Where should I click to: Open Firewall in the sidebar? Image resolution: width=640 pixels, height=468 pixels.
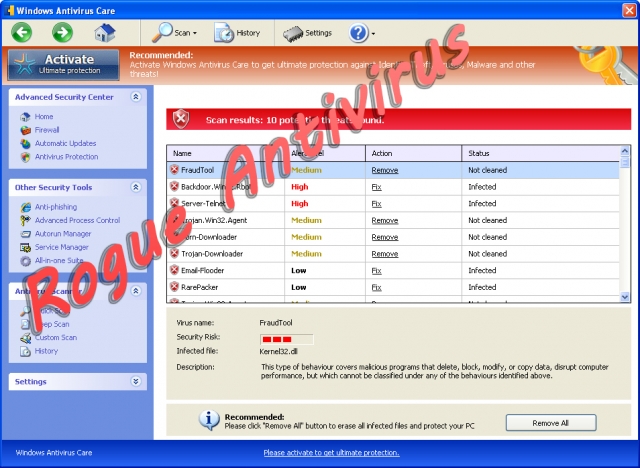(x=47, y=130)
